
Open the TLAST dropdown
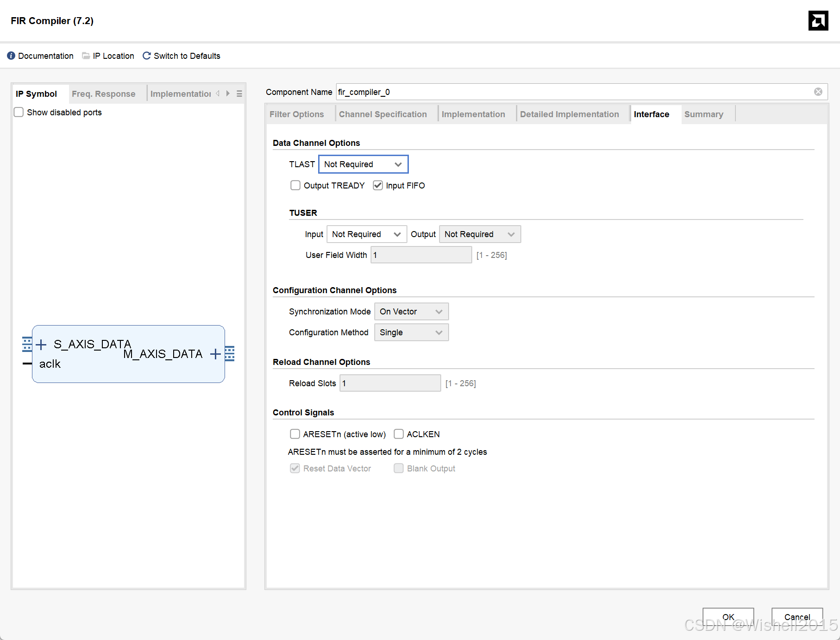click(364, 164)
